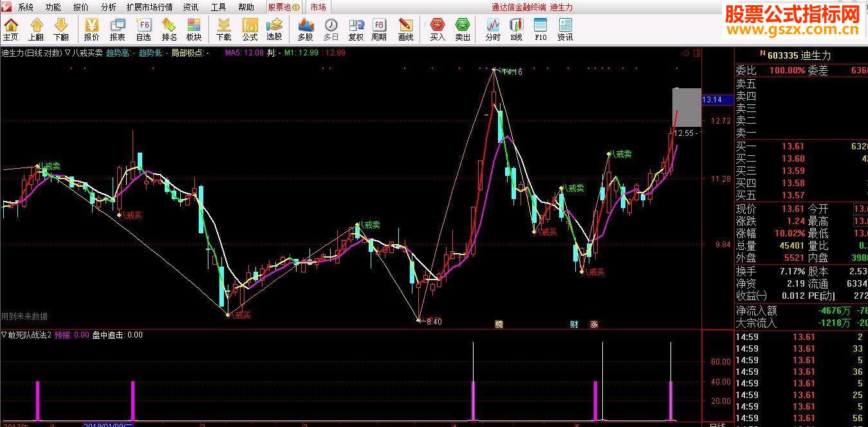Open the 分析 menu
This screenshot has height=427, width=868.
point(109,7)
